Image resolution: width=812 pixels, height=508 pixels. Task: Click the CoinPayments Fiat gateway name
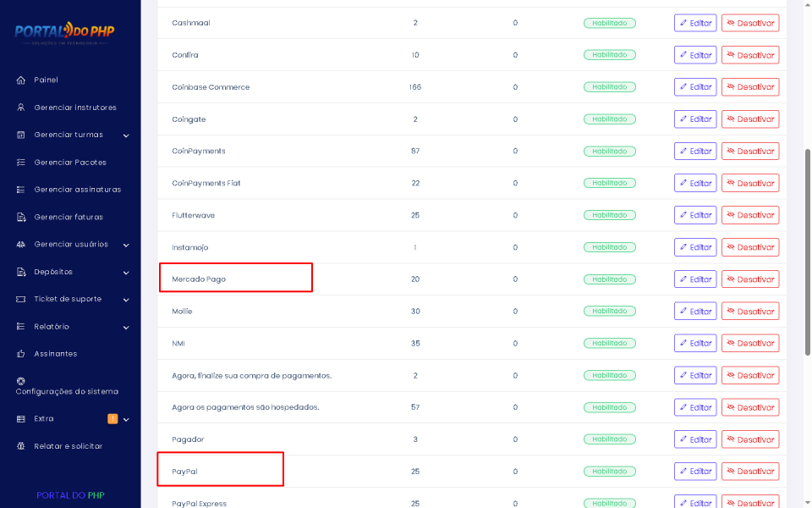[206, 183]
